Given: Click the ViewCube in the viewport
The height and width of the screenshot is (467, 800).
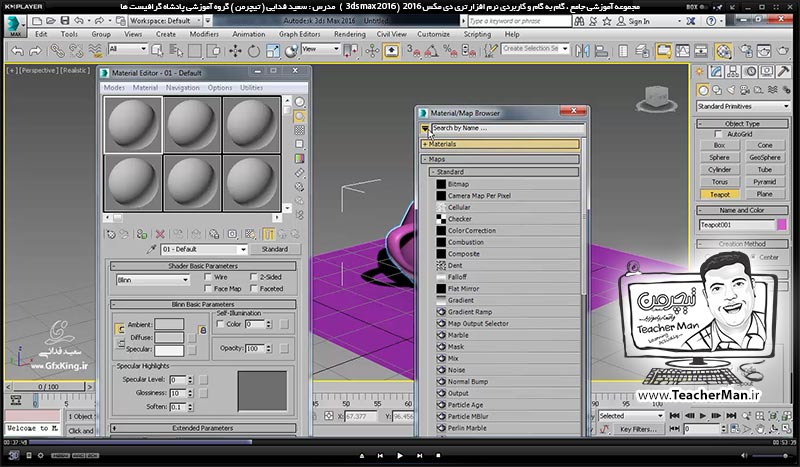Looking at the screenshot, I should tap(657, 99).
